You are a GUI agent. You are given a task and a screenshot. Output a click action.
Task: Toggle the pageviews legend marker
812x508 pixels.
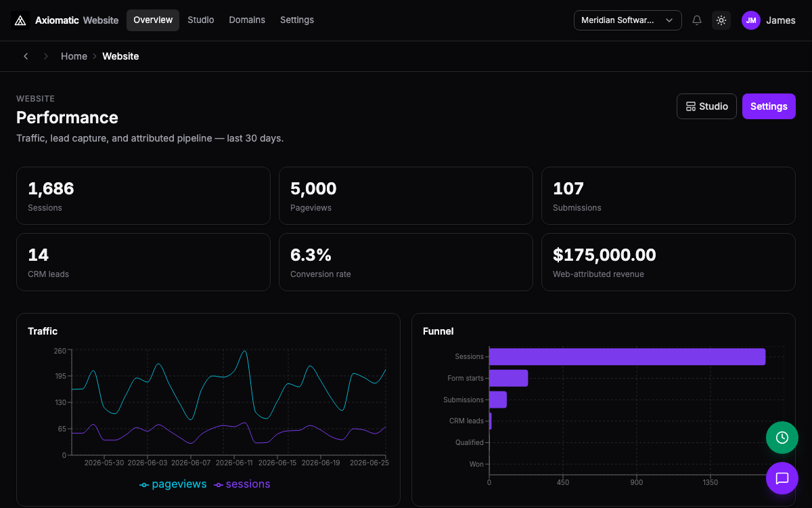144,485
